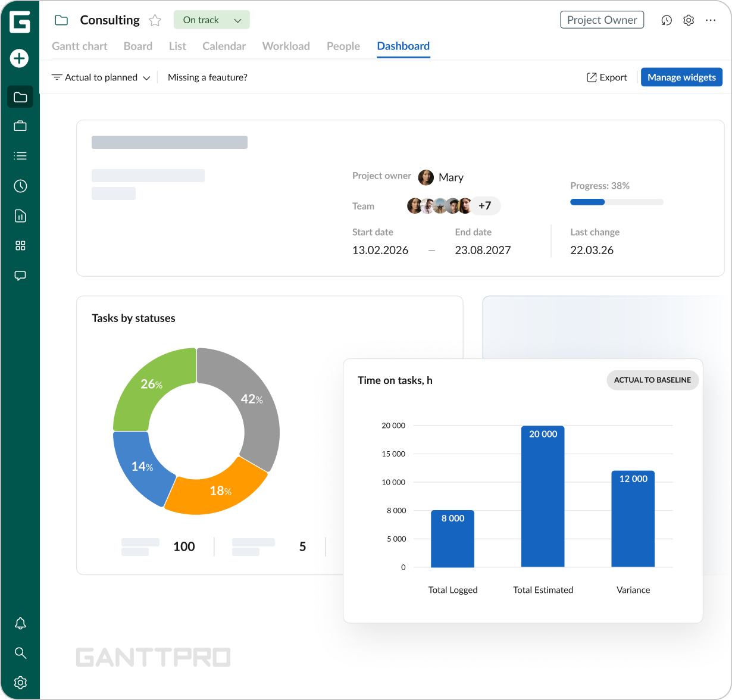Open the Actual to planned filter dropdown
Viewport: 732px width, 700px height.
(x=101, y=77)
